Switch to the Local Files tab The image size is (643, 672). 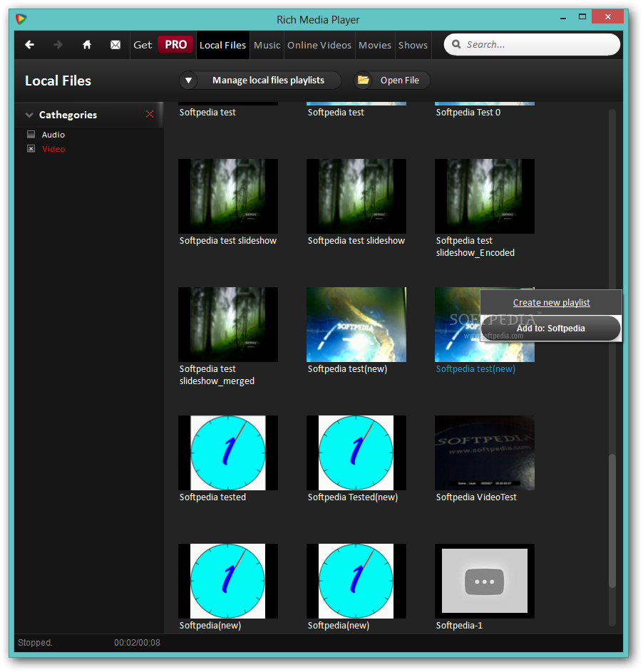point(223,45)
